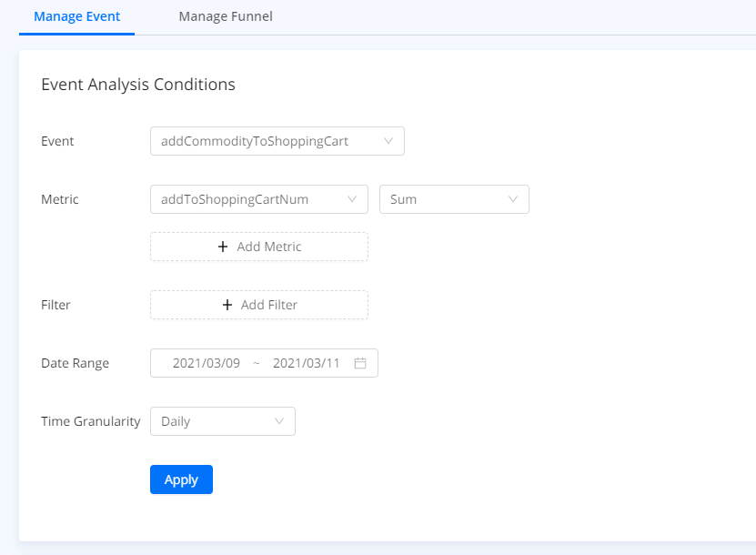
Task: Click the Add Filter button
Action: pos(259,305)
